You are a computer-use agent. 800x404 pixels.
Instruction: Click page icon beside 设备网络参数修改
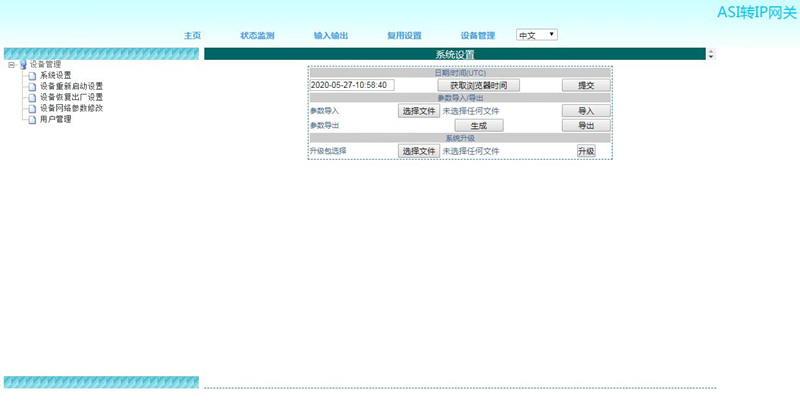point(32,109)
